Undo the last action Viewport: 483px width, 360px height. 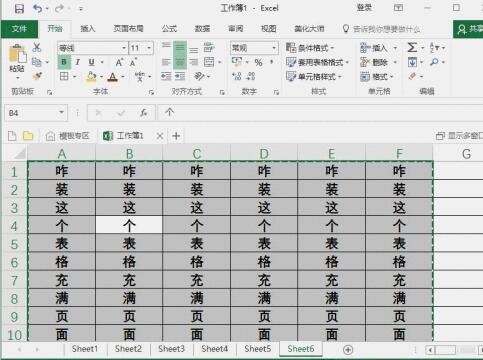pos(37,8)
